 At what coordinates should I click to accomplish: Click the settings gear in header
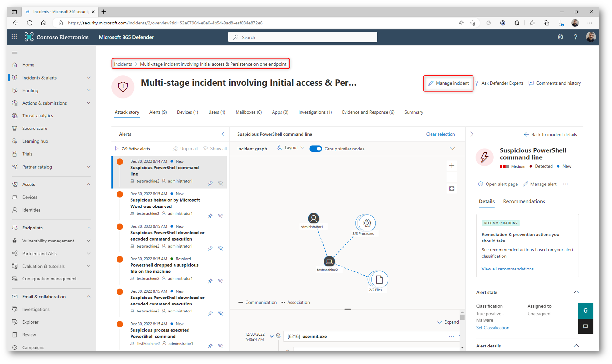(x=560, y=37)
